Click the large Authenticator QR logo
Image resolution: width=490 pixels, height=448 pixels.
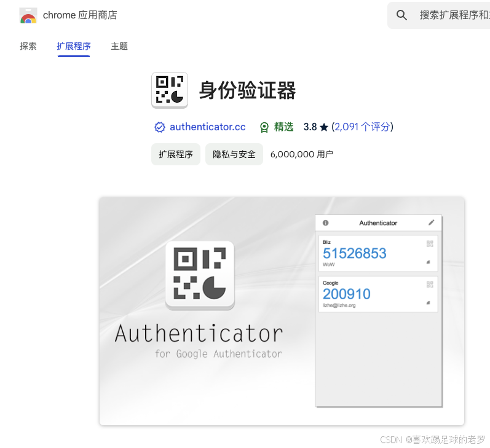point(200,275)
